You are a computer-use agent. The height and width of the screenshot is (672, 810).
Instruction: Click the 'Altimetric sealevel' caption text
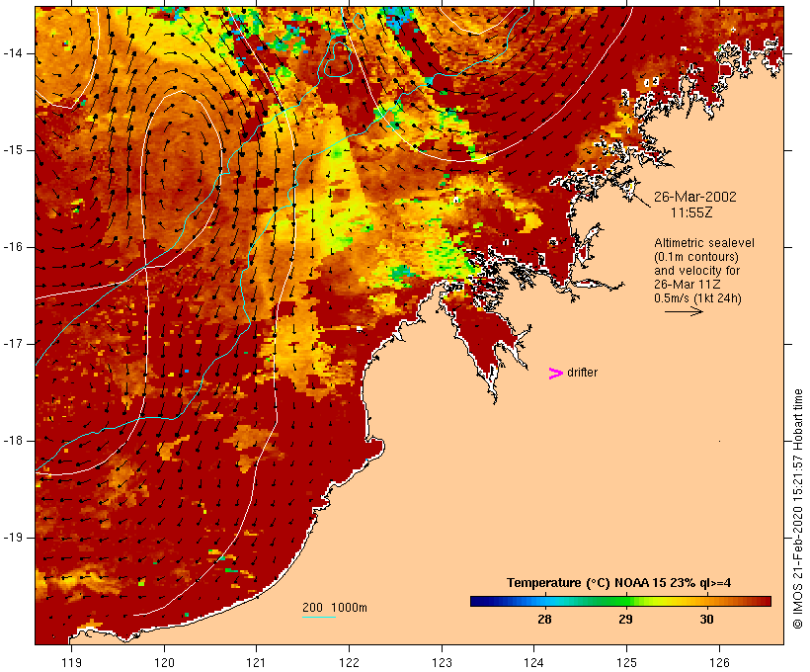(x=703, y=243)
